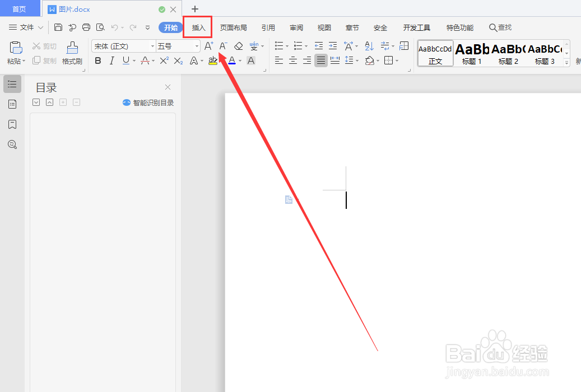The image size is (581, 392).
Task: Click the Save icon in quick toolbar
Action: pyautogui.click(x=58, y=27)
